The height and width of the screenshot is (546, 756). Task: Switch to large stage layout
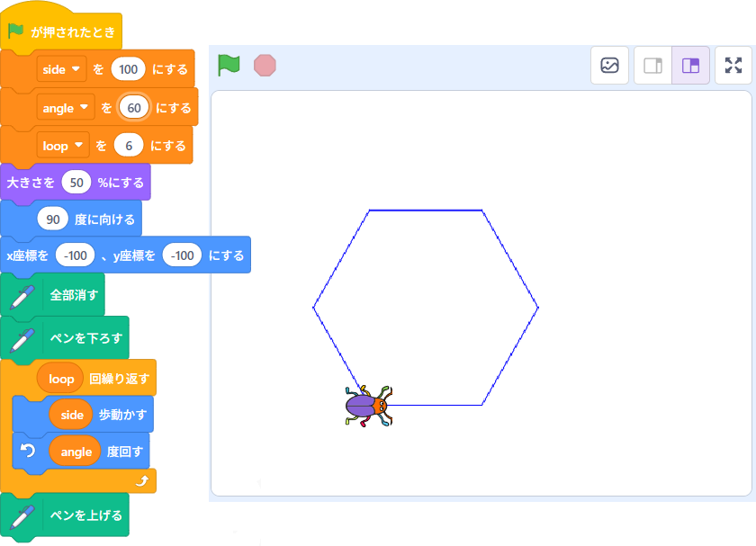690,65
